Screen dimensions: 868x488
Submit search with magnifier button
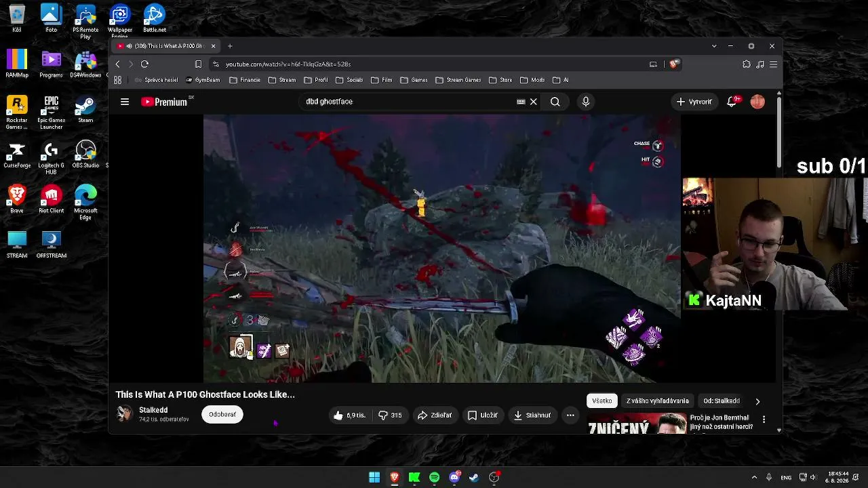555,102
